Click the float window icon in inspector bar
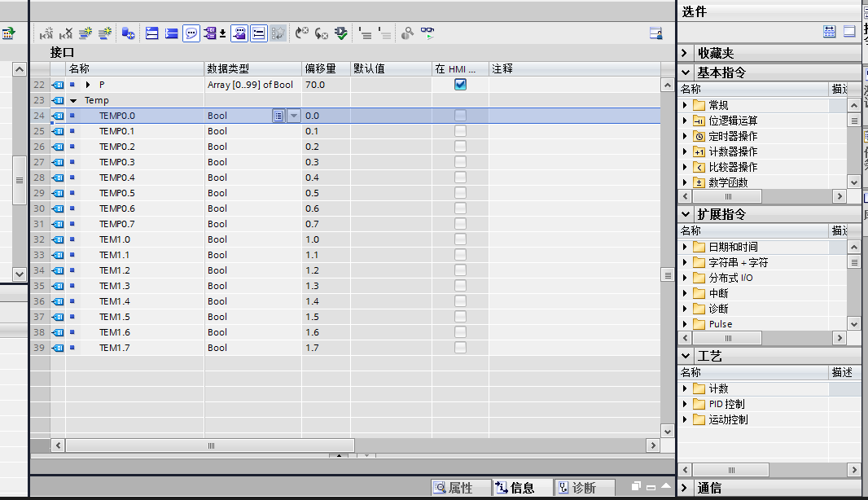The height and width of the screenshot is (500, 868). click(x=636, y=486)
